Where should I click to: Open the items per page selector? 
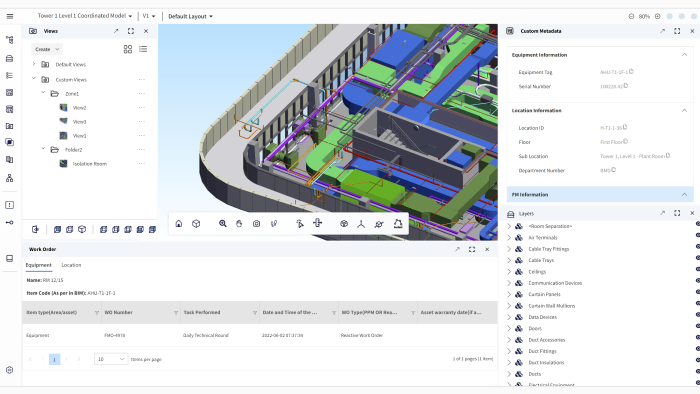(111, 359)
